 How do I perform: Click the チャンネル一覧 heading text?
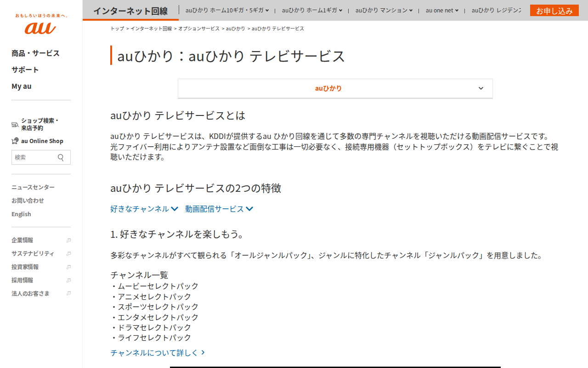click(139, 275)
